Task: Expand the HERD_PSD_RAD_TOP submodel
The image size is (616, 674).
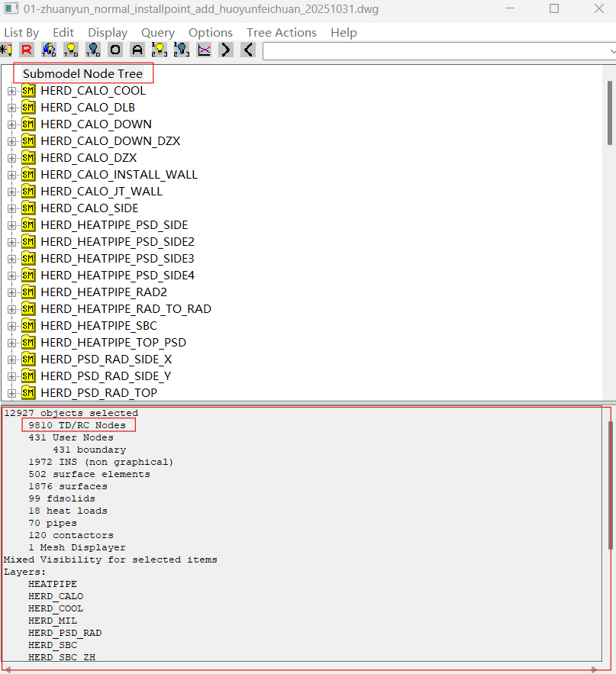Action: pyautogui.click(x=11, y=393)
